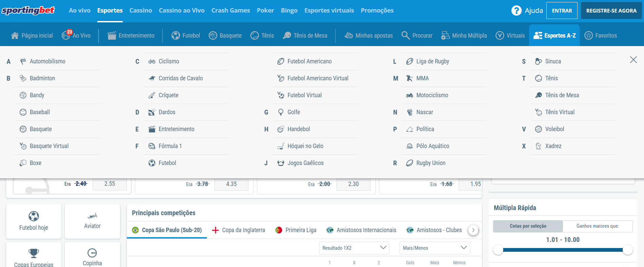Click the Corridas de Cavalo horse icon
This screenshot has height=267, width=644.
152,78
